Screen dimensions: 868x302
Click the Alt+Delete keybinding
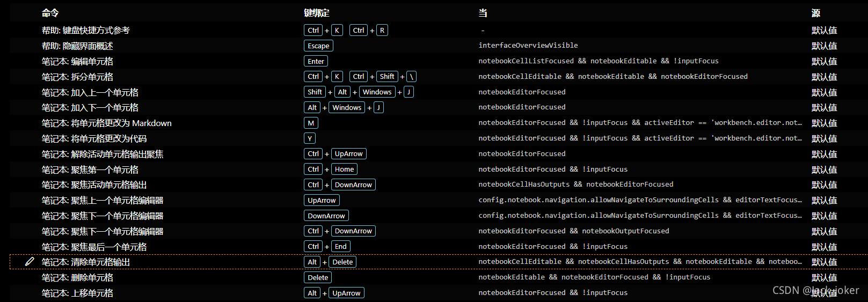330,262
